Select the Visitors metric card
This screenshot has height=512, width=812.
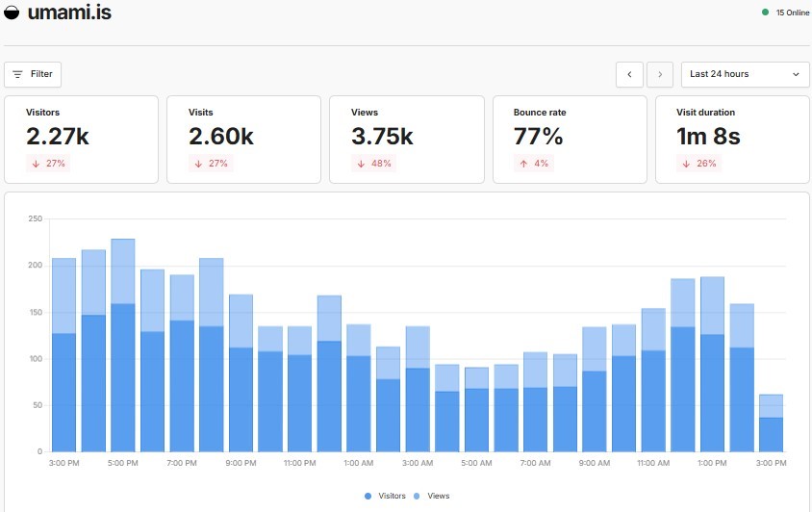[81, 140]
